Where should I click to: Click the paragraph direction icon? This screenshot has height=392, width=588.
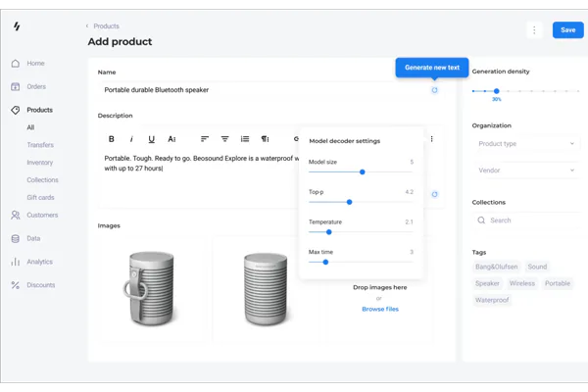pos(266,139)
